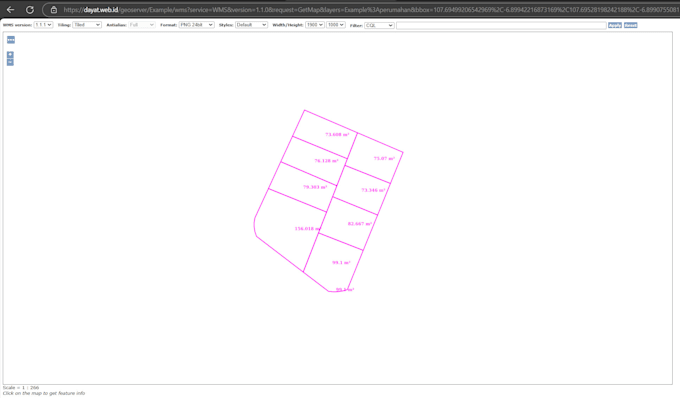The image size is (680, 398).
Task: Zoom out the map with the minus icon
Action: coord(10,62)
